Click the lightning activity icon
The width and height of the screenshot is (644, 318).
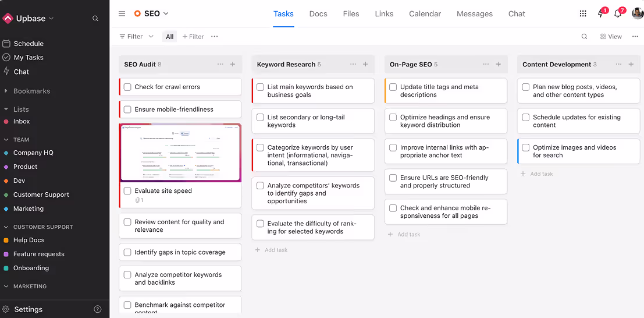(x=600, y=14)
